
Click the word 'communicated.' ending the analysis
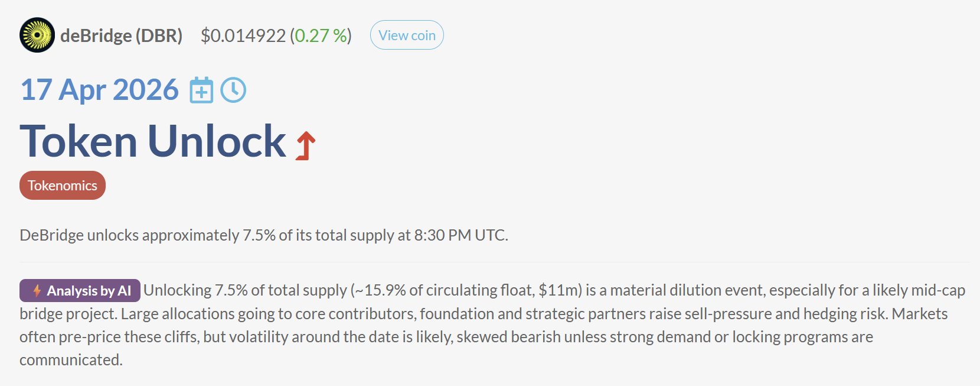click(x=71, y=360)
